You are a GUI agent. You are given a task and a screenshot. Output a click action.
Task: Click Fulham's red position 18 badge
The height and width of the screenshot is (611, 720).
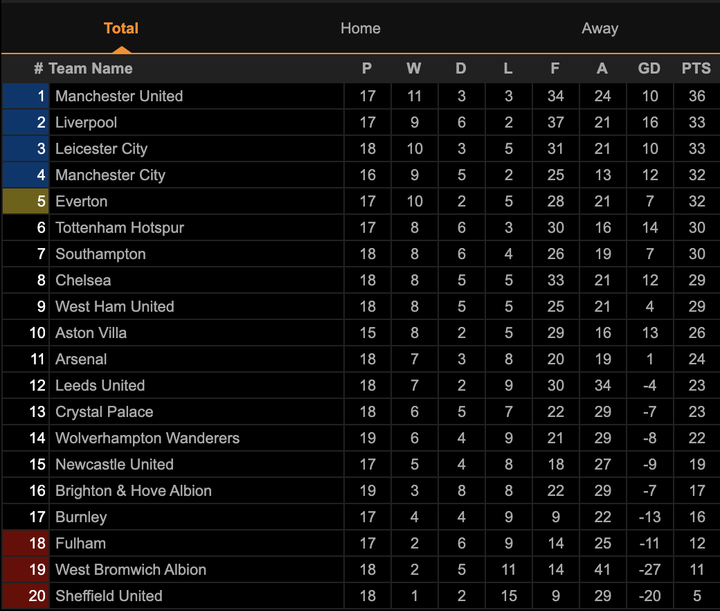tap(25, 543)
